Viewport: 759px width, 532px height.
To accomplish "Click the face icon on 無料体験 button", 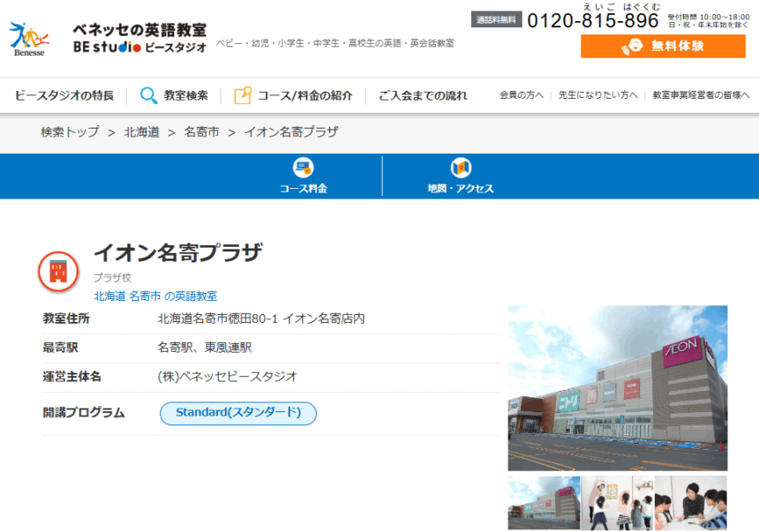I will coord(632,46).
